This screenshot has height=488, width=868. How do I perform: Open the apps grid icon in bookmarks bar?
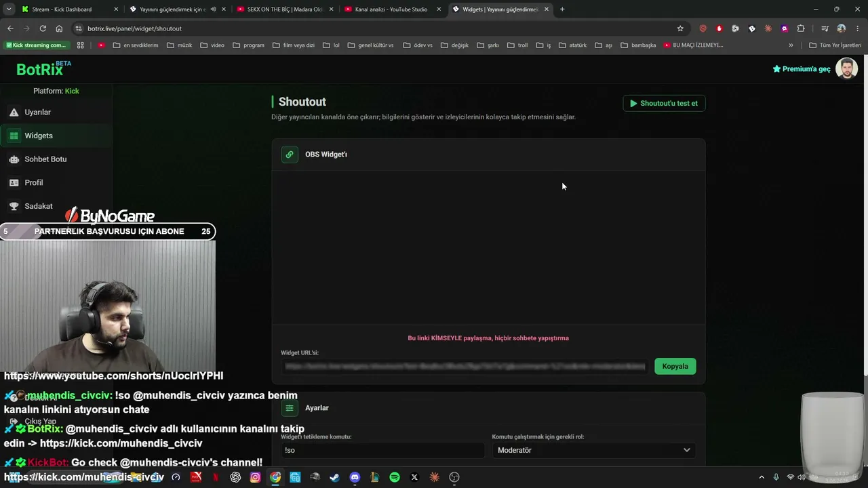80,45
